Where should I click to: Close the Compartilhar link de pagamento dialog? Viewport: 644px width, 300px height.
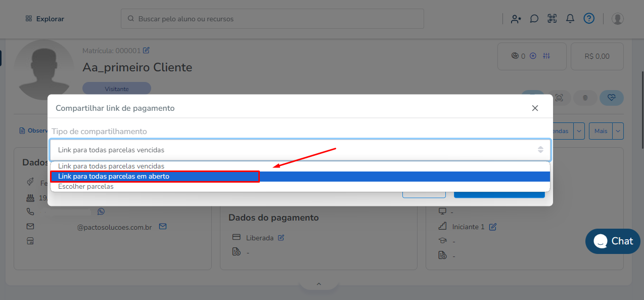pos(535,108)
